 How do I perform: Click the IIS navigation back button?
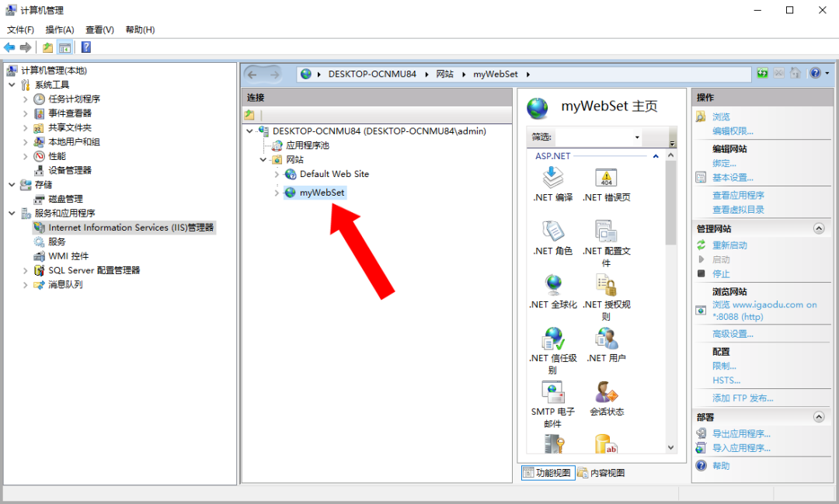[252, 75]
